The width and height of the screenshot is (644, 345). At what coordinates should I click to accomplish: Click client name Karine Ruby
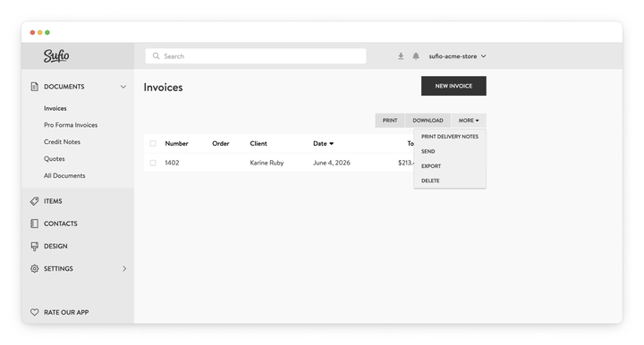click(x=267, y=163)
